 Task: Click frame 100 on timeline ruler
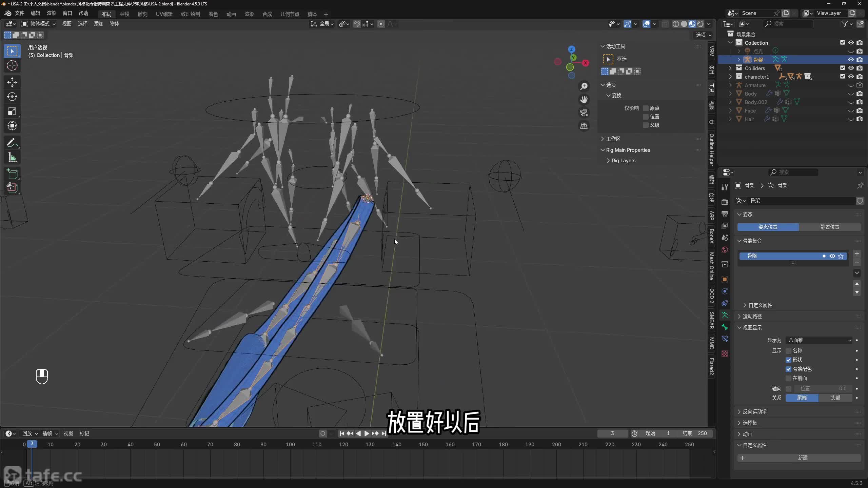pos(290,444)
